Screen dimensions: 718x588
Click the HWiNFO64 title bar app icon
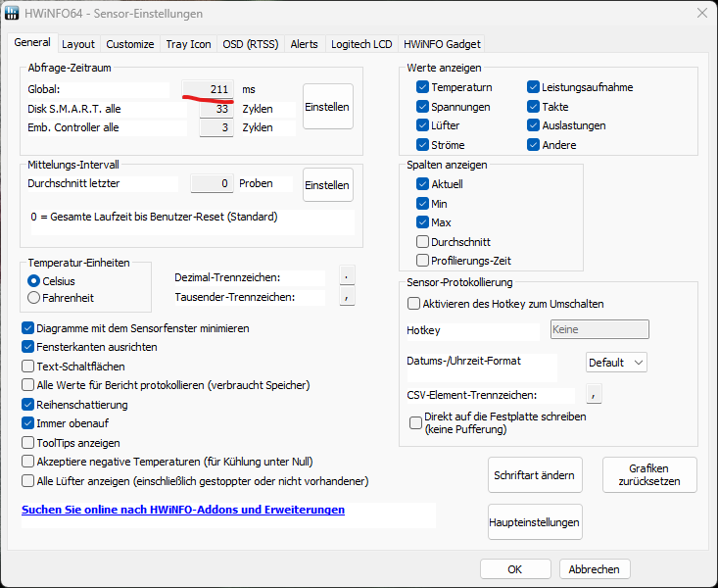pos(13,13)
